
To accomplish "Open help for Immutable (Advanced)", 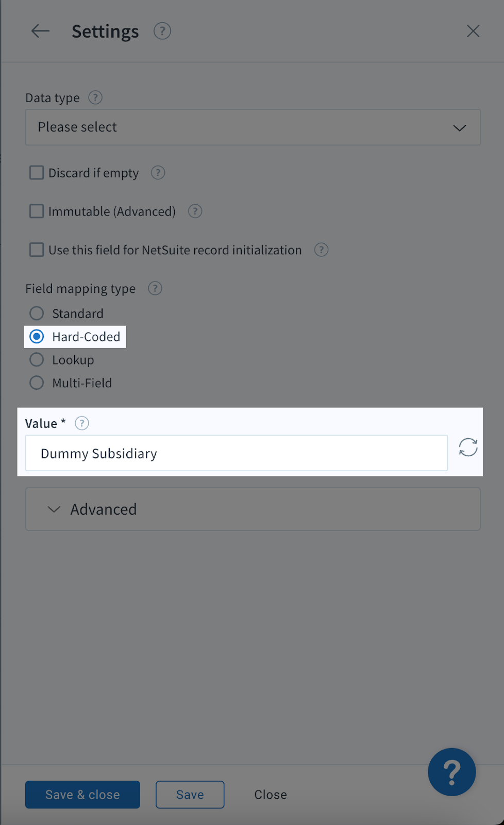I will [195, 211].
